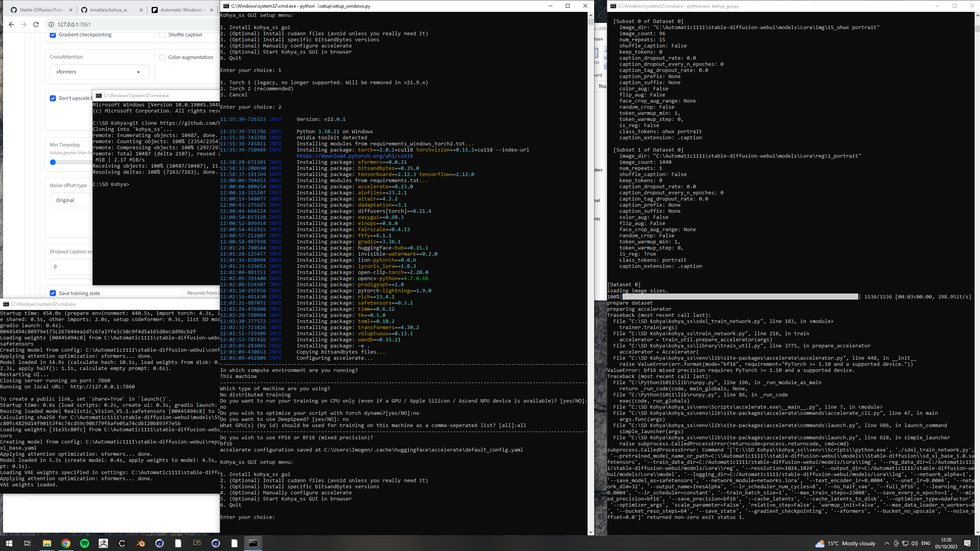Toggle Save training state checkbox
Screen dimensions: 980x551
[53, 293]
